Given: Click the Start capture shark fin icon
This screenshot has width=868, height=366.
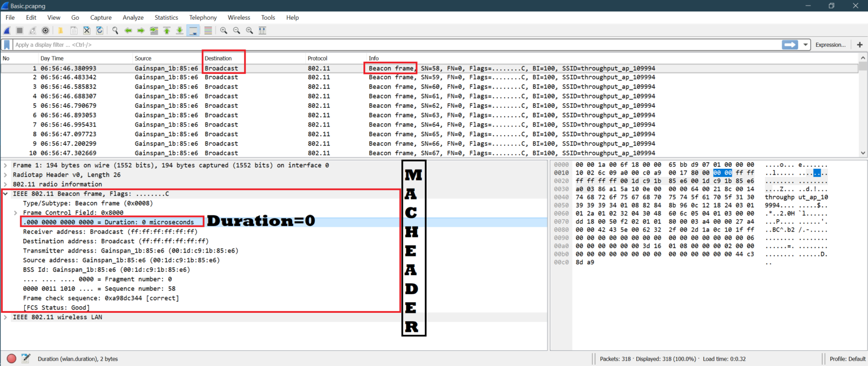Looking at the screenshot, I should click(7, 30).
